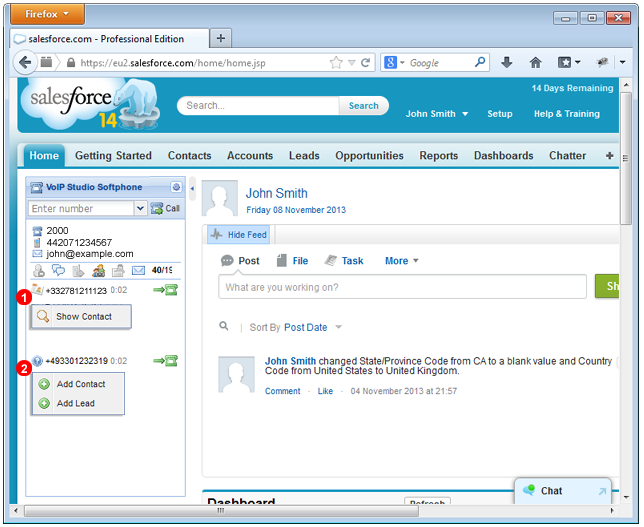Screen dimensions: 644x527
Task: Focus the Salesforce Search field
Action: pyautogui.click(x=258, y=106)
